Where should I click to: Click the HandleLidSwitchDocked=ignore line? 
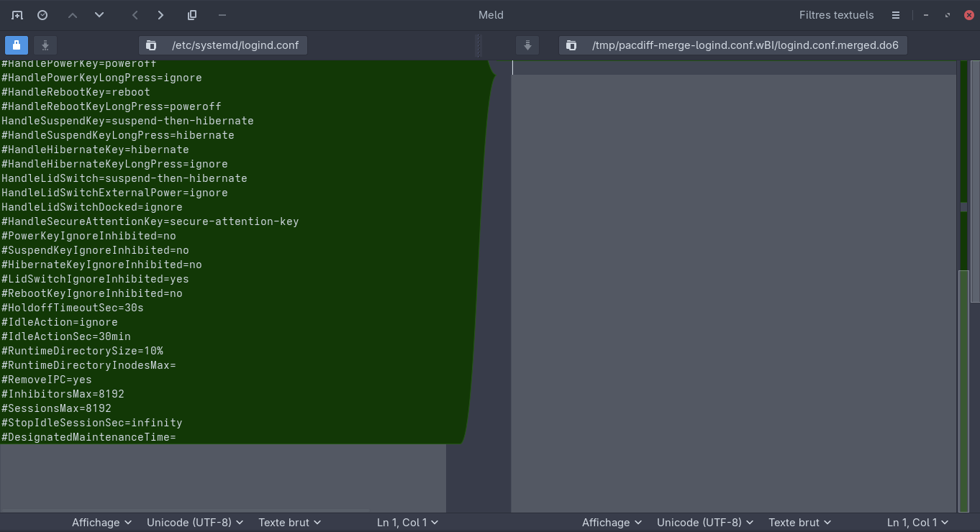click(92, 207)
